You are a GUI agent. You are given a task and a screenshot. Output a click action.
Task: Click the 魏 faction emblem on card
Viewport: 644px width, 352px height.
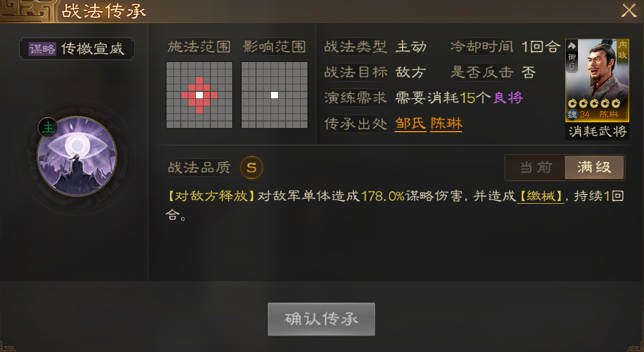pos(572,114)
